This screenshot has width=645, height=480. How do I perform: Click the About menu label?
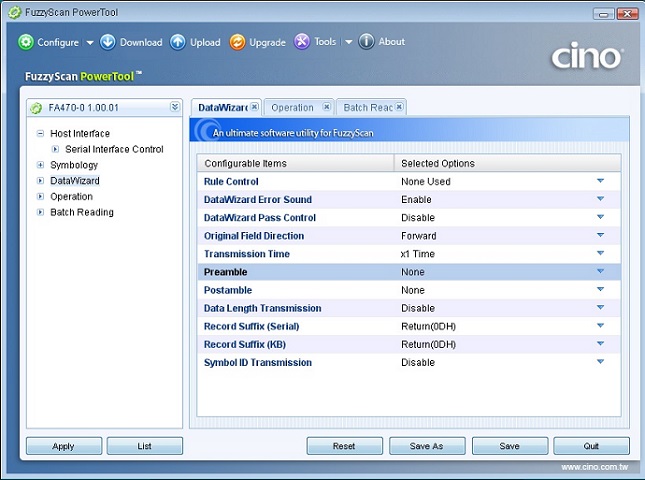[392, 42]
